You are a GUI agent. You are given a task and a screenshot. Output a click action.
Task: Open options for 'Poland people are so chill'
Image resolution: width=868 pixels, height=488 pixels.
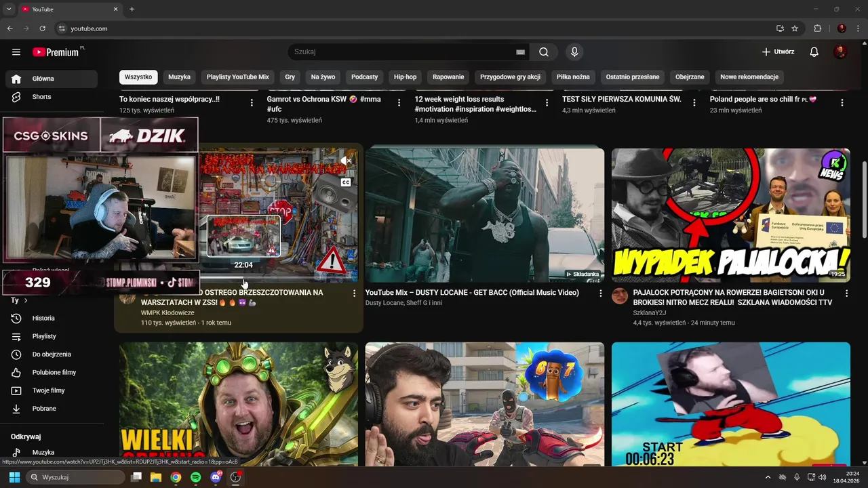tap(842, 103)
